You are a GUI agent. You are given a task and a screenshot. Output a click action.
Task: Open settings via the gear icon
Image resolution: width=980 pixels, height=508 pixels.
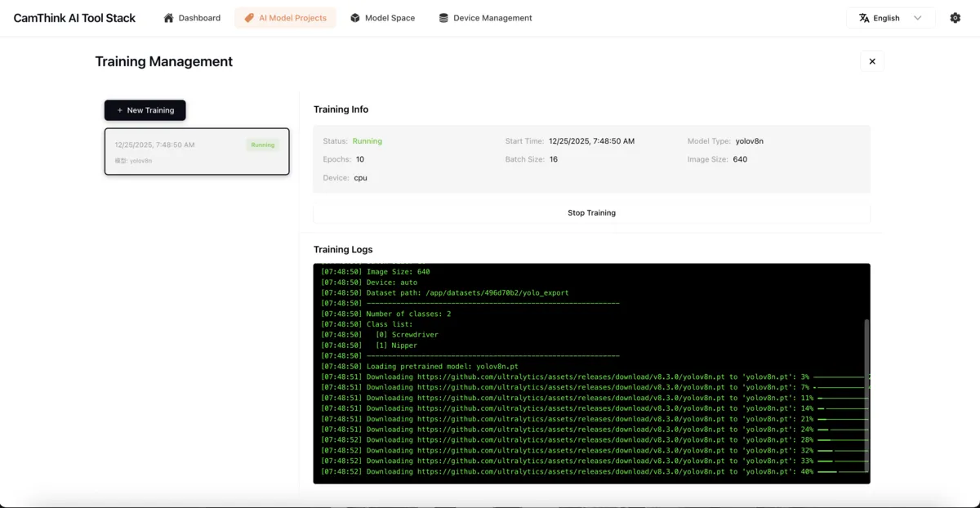tap(955, 18)
